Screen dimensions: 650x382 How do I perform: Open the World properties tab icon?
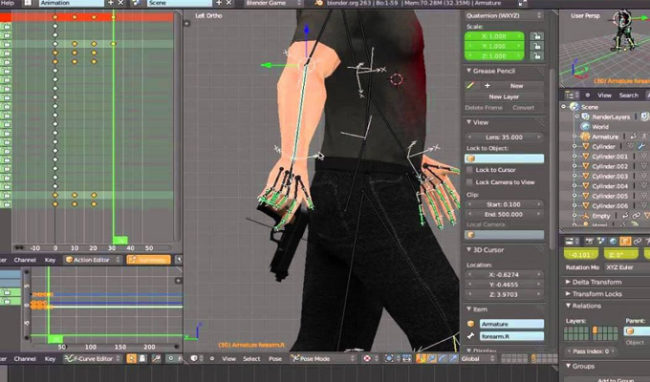click(613, 241)
